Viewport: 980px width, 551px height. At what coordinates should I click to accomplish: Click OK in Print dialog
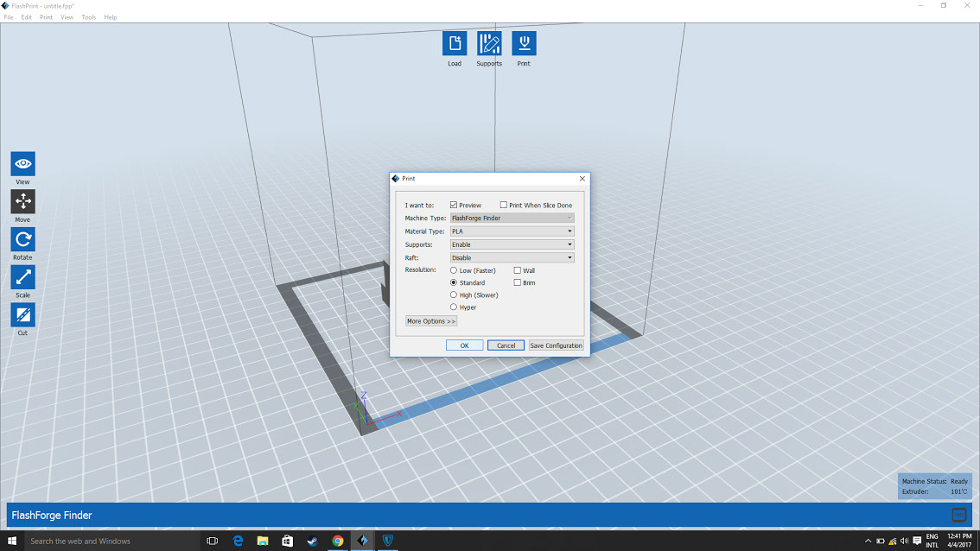[x=464, y=345]
